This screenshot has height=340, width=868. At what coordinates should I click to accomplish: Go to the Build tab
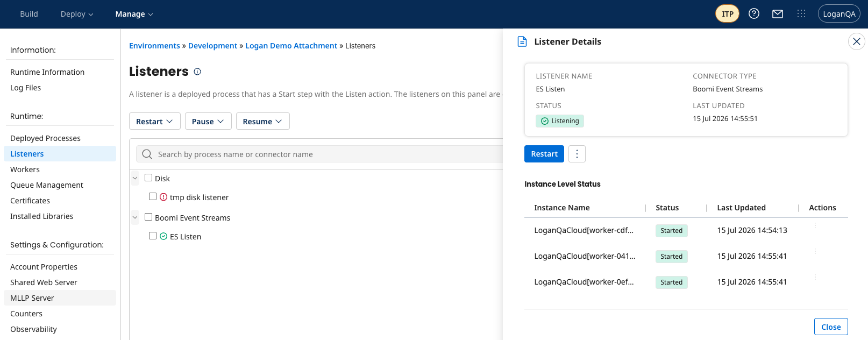click(29, 14)
